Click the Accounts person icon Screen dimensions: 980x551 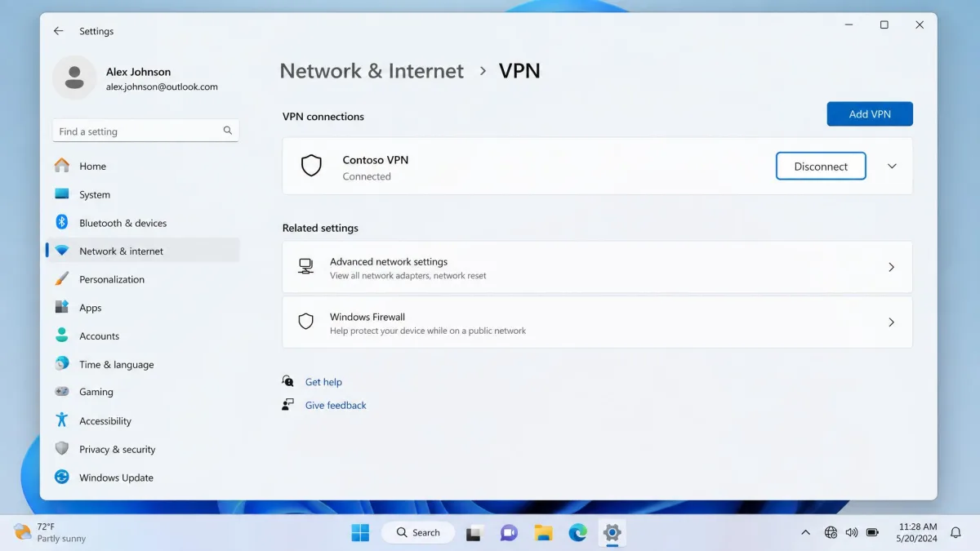click(62, 335)
